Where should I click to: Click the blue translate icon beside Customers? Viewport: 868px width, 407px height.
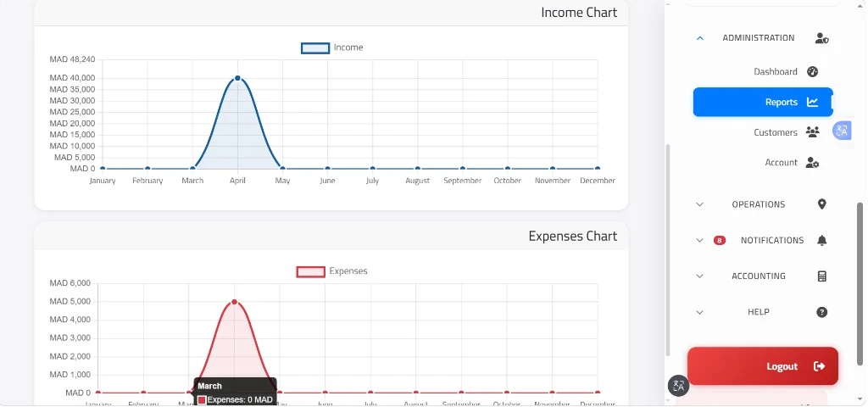[842, 131]
